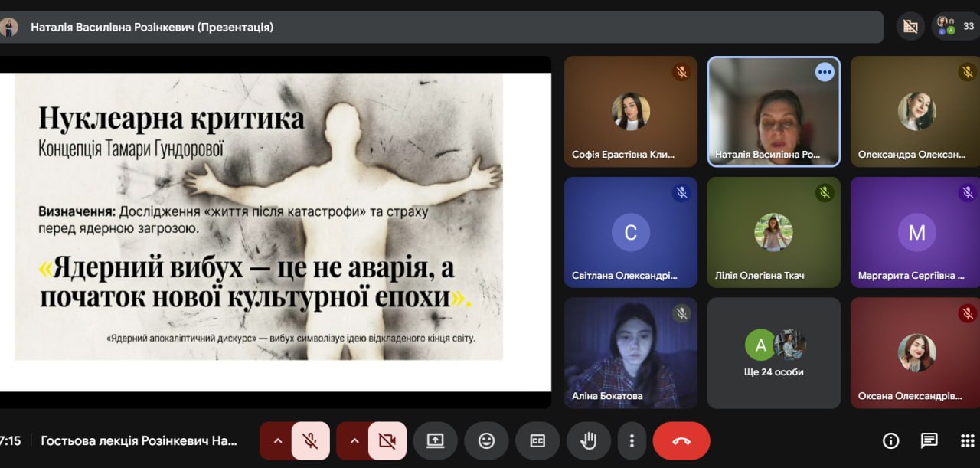The width and height of the screenshot is (980, 468).
Task: Open the activities grid icon
Action: [x=967, y=440]
